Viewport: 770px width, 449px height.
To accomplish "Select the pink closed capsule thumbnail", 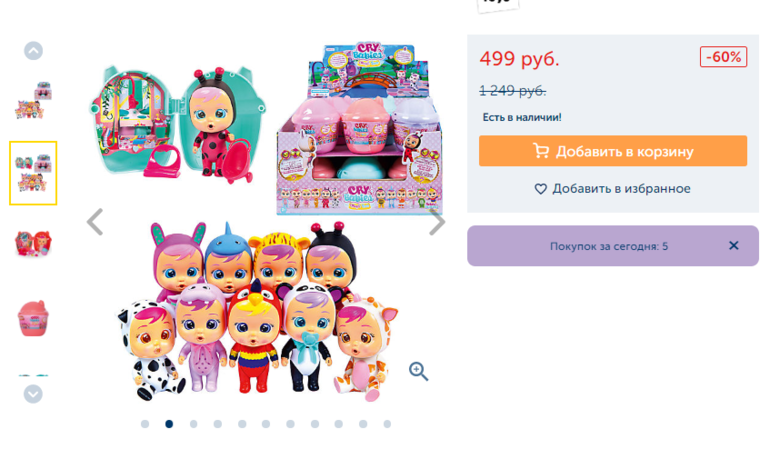I will click(33, 318).
